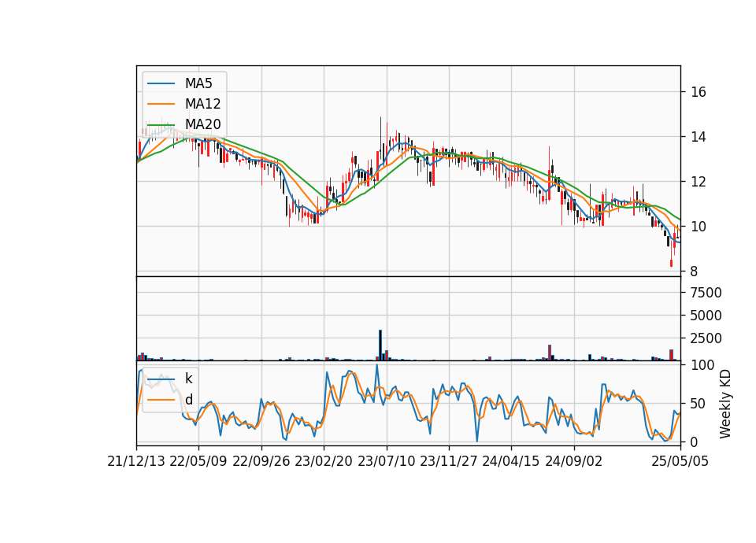
Task: Click the MA5 legend label
Action: [x=198, y=83]
